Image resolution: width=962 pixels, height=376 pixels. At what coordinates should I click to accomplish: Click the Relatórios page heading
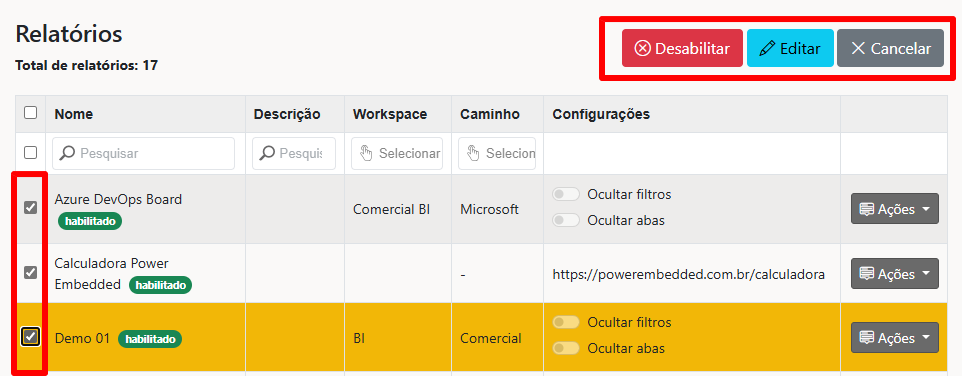point(69,34)
